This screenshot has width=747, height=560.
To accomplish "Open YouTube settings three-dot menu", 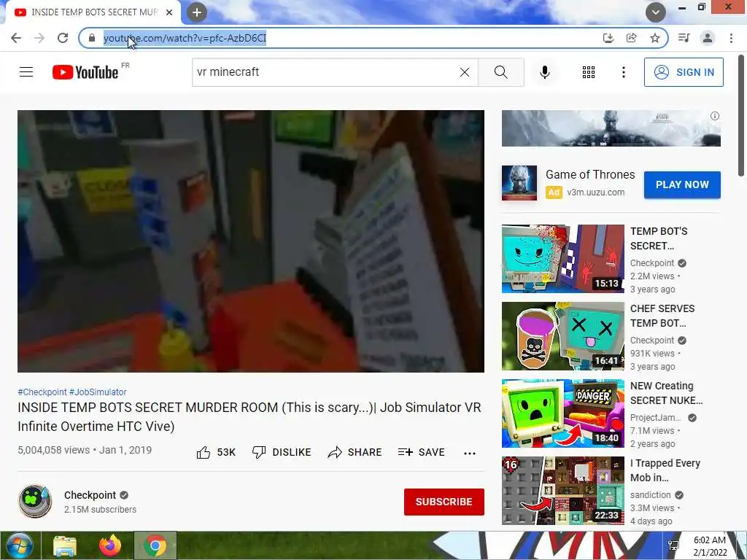I will click(624, 72).
